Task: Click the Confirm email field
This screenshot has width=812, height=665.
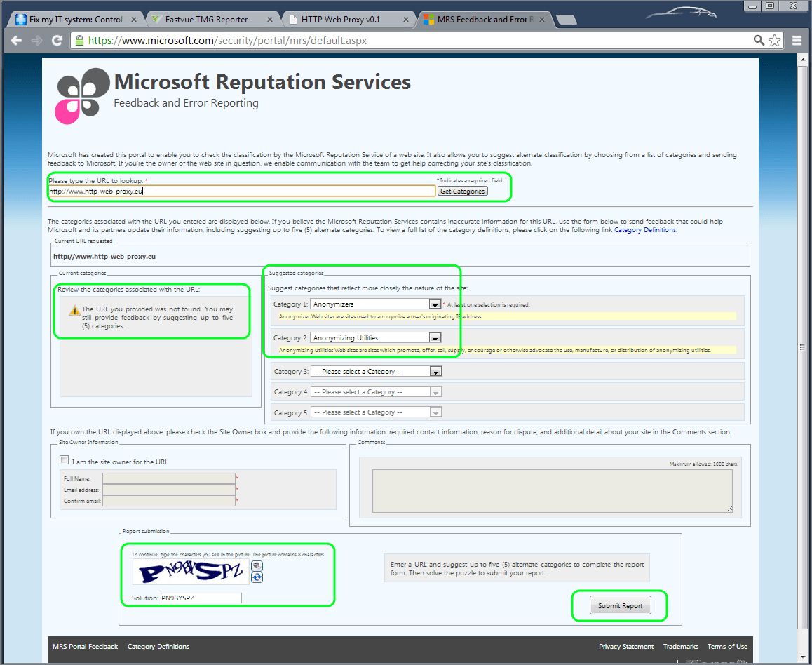Action: click(x=169, y=501)
